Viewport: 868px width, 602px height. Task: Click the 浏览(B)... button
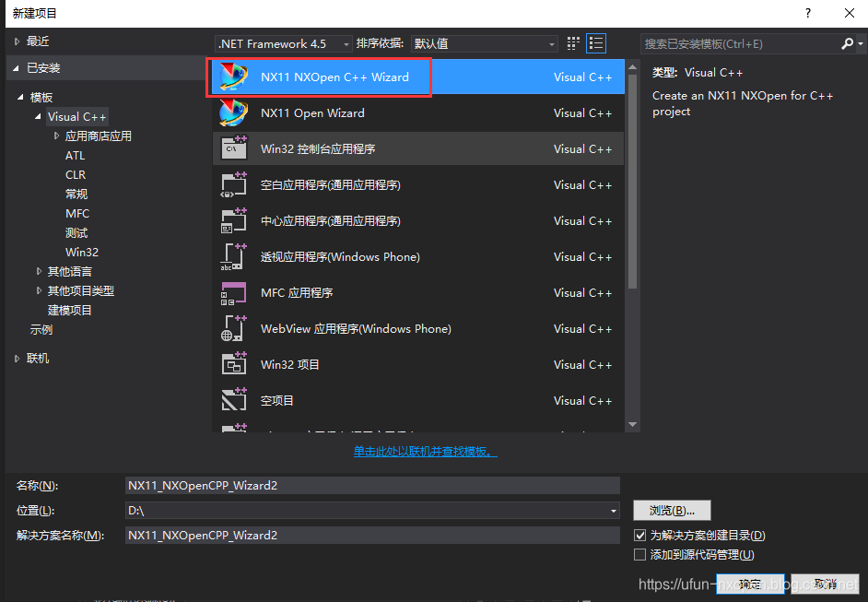pos(672,510)
